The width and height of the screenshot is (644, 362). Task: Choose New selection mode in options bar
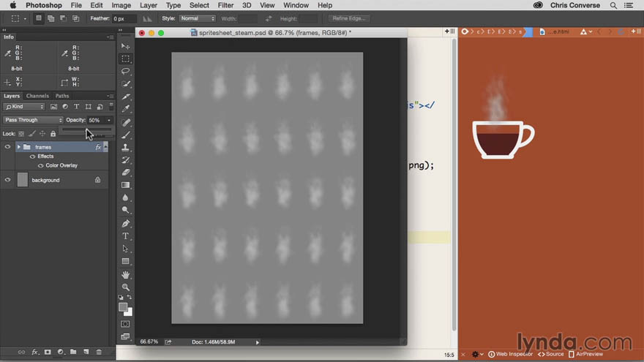coord(39,18)
